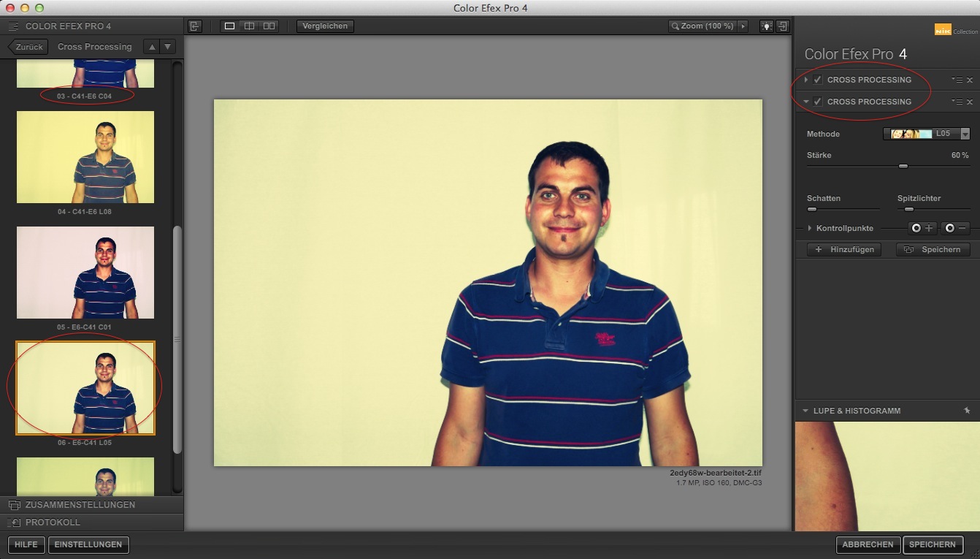This screenshot has width=980, height=559.
Task: Select the 05 - E6-C41 C01 preset thumbnail
Action: (85, 273)
